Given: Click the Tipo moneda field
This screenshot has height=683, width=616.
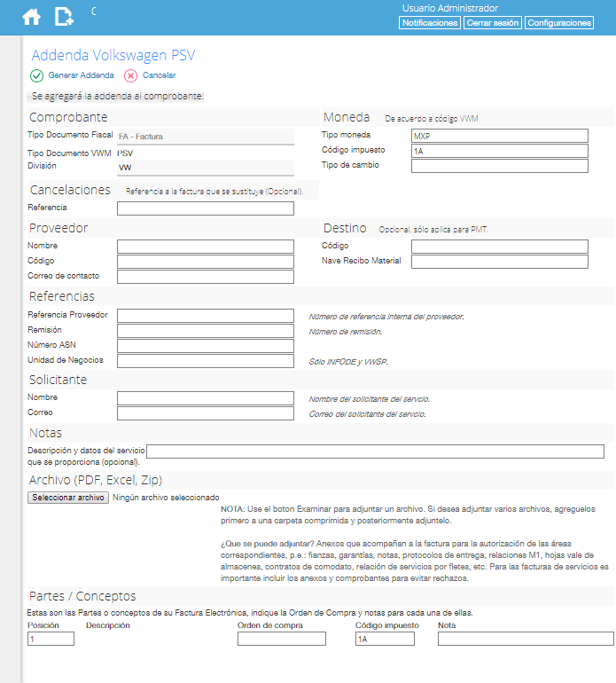Looking at the screenshot, I should pos(500,136).
